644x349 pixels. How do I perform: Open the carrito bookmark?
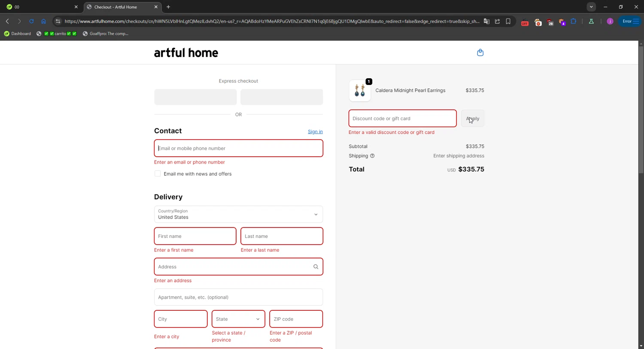[x=57, y=33]
